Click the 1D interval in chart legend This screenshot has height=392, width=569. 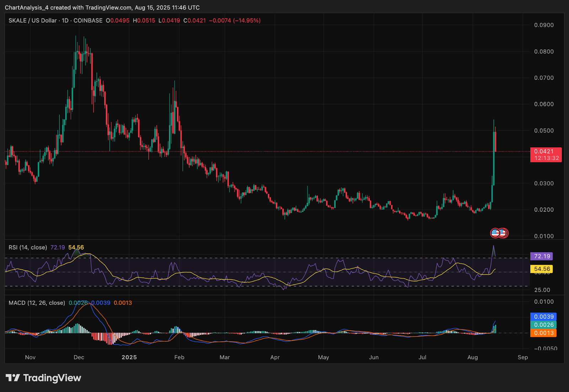(x=65, y=21)
